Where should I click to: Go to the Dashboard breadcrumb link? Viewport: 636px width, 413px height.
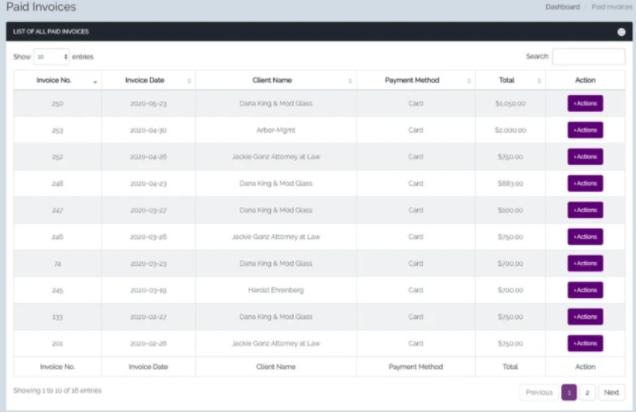[562, 7]
